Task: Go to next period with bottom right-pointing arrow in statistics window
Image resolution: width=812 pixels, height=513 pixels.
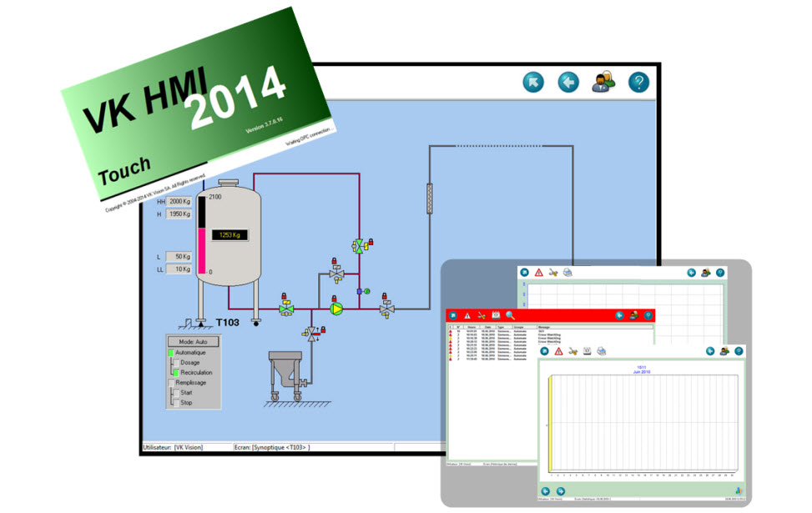Action: [x=560, y=490]
